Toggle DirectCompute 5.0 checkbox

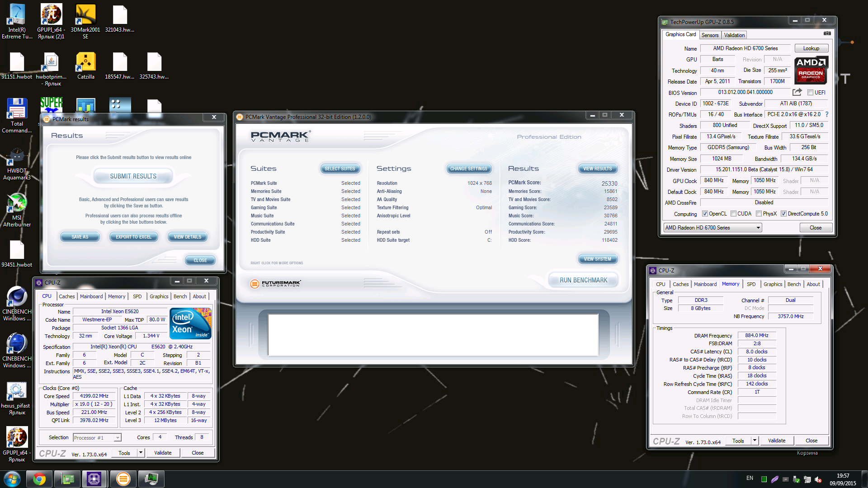click(x=784, y=214)
